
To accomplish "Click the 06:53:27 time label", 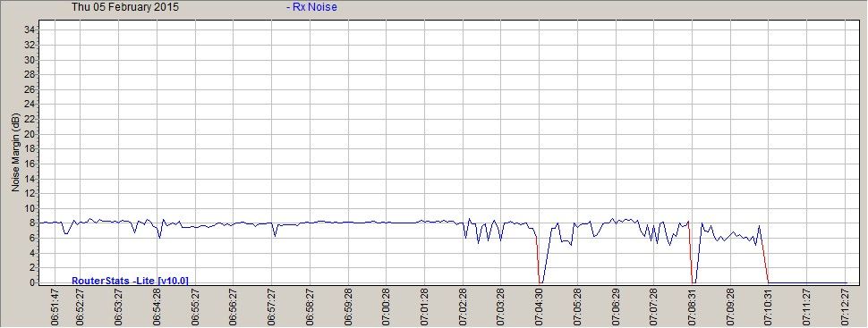I will click(118, 306).
